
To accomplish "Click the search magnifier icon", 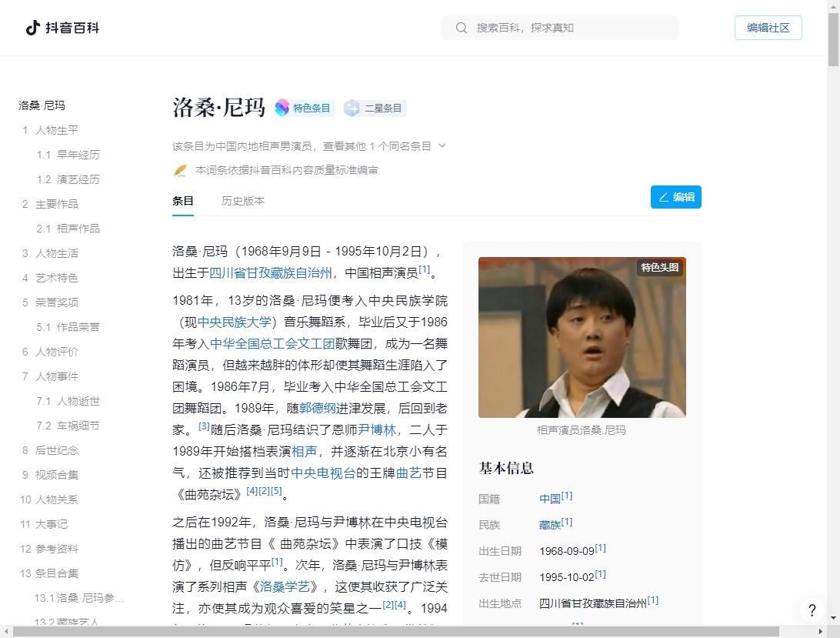I will [x=462, y=28].
